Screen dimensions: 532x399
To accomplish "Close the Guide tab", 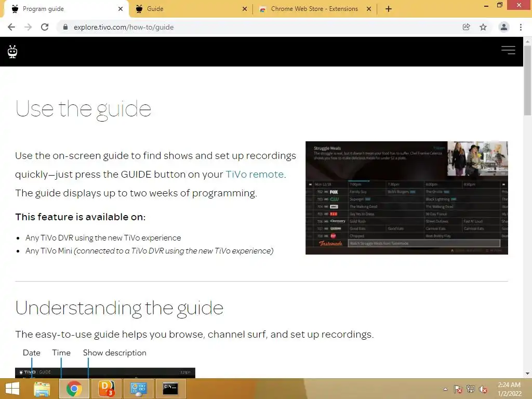I will [x=245, y=9].
